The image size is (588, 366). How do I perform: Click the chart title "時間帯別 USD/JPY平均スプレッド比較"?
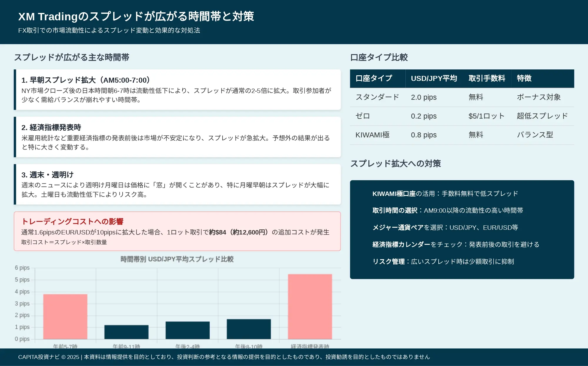[177, 259]
